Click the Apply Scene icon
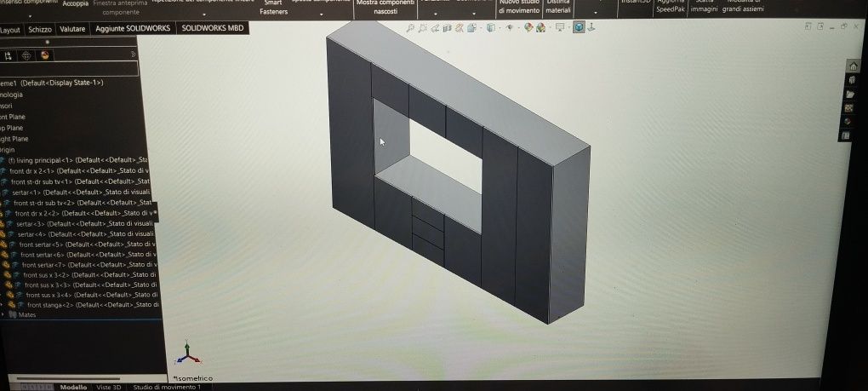 541,28
